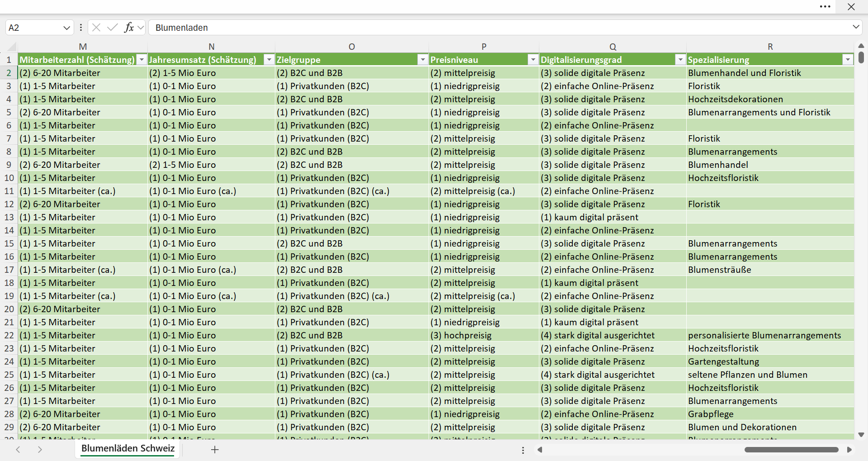Click the horizontal scroll left arrow
This screenshot has height=461, width=868.
[x=540, y=450]
